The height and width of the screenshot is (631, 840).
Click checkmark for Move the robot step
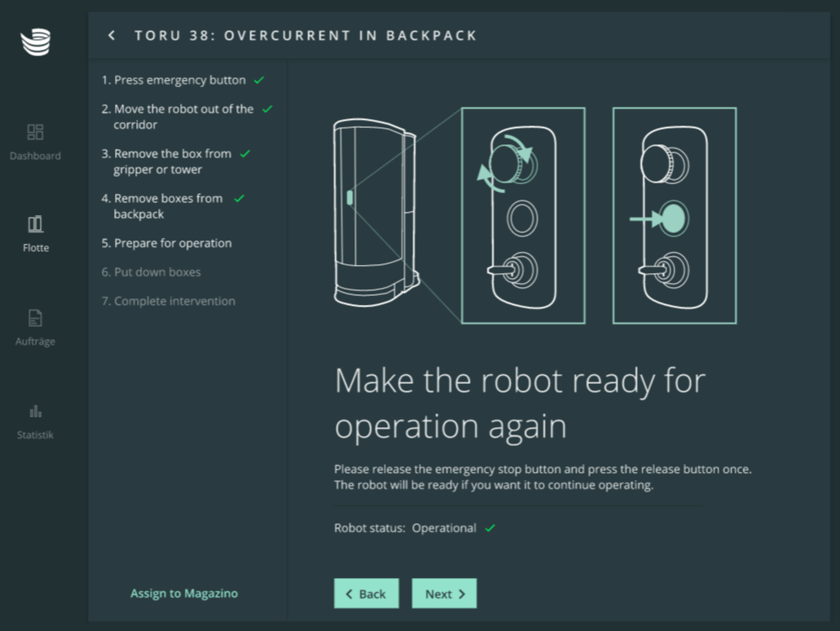coord(267,109)
